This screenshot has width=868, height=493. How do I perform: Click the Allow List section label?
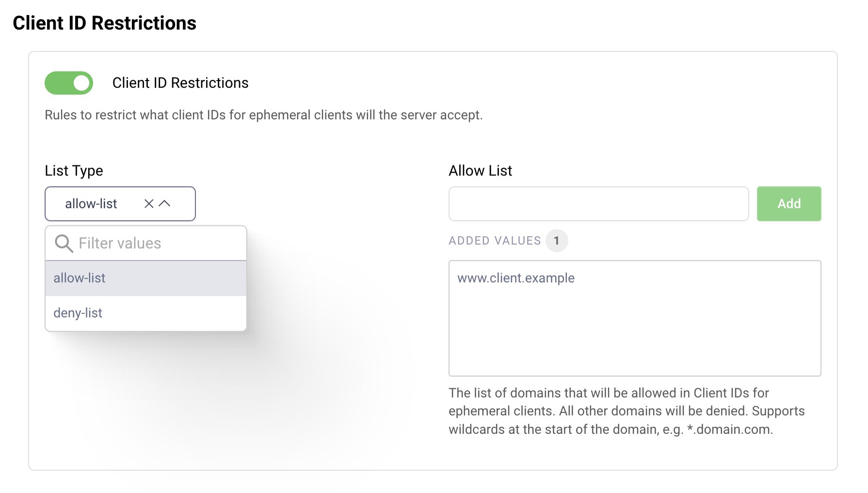(480, 170)
